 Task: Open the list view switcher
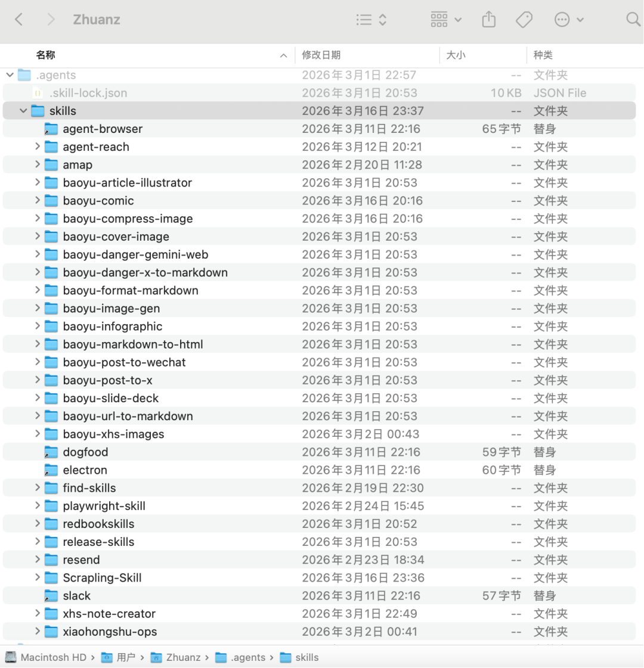pos(371,20)
